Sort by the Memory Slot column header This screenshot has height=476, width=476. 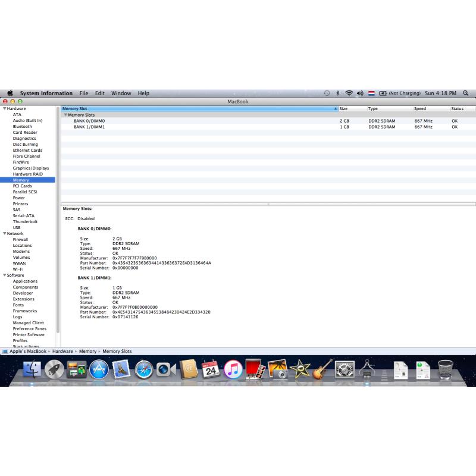point(199,108)
